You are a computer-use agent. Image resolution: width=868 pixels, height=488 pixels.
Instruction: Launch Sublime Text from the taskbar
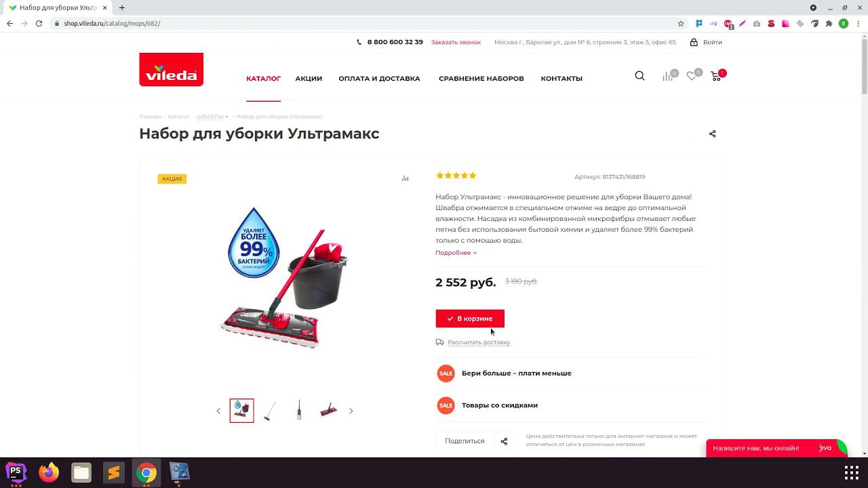[x=114, y=472]
